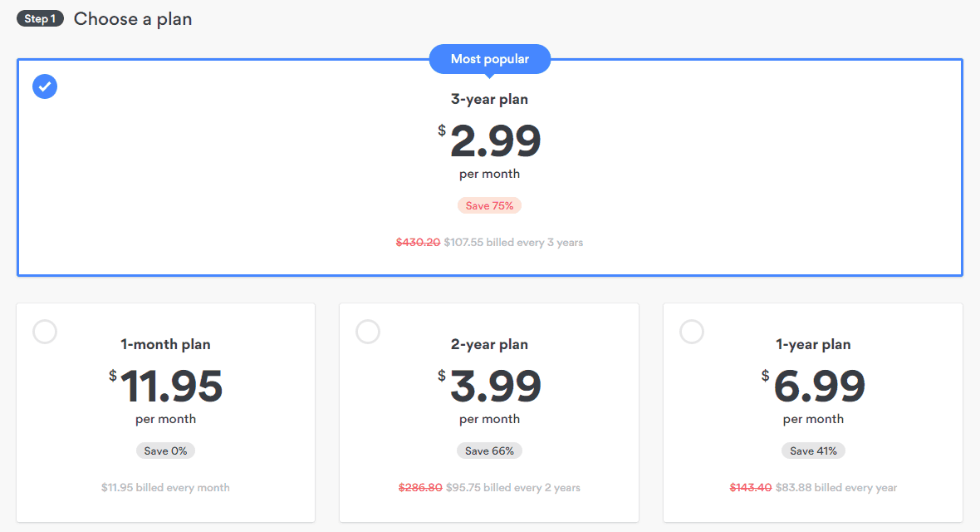
Task: Click the crossed-out $430.20 price
Action: tap(418, 242)
